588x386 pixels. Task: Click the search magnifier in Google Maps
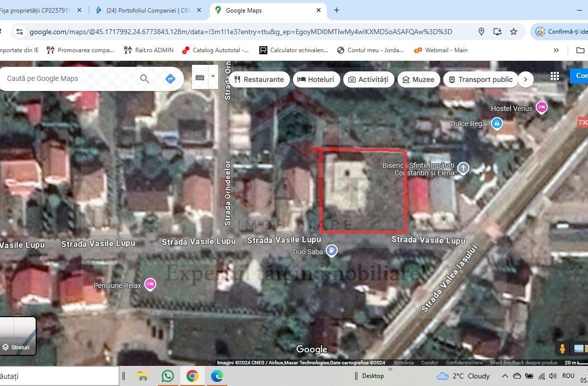coord(144,79)
